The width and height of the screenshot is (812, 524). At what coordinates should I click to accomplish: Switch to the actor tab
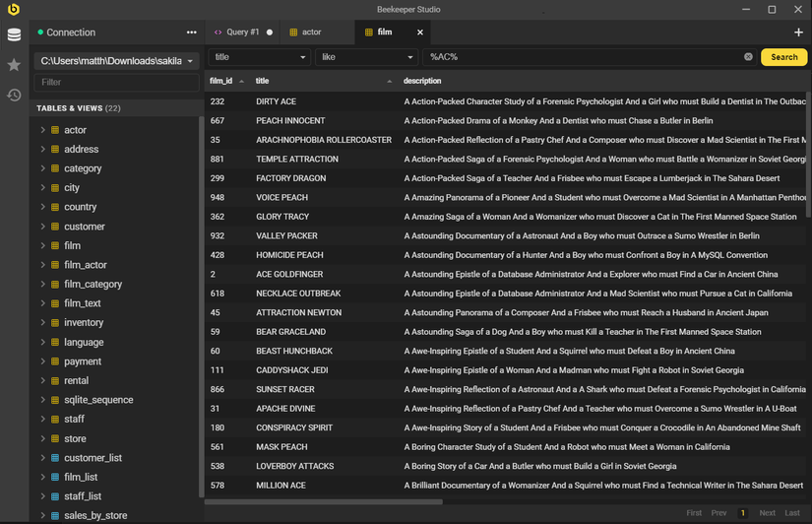click(311, 33)
